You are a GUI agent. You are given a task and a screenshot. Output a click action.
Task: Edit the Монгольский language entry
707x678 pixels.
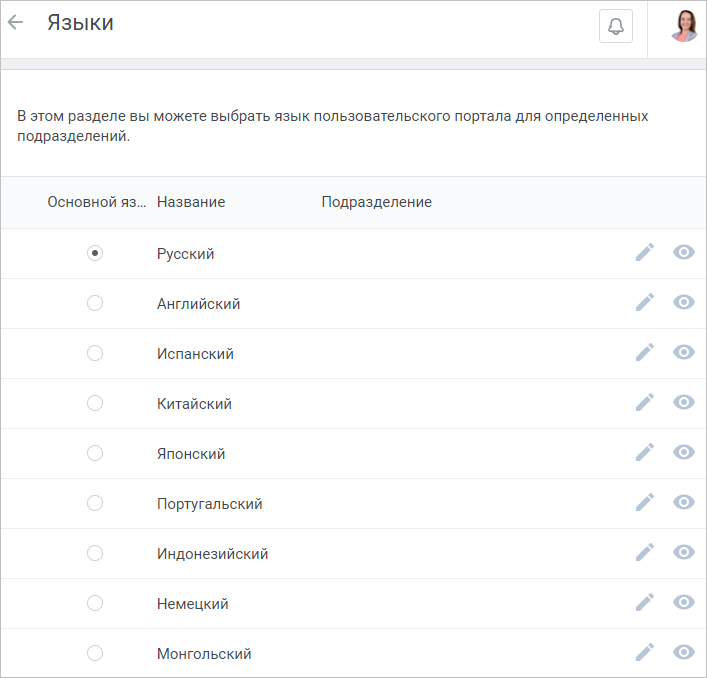[x=645, y=652]
